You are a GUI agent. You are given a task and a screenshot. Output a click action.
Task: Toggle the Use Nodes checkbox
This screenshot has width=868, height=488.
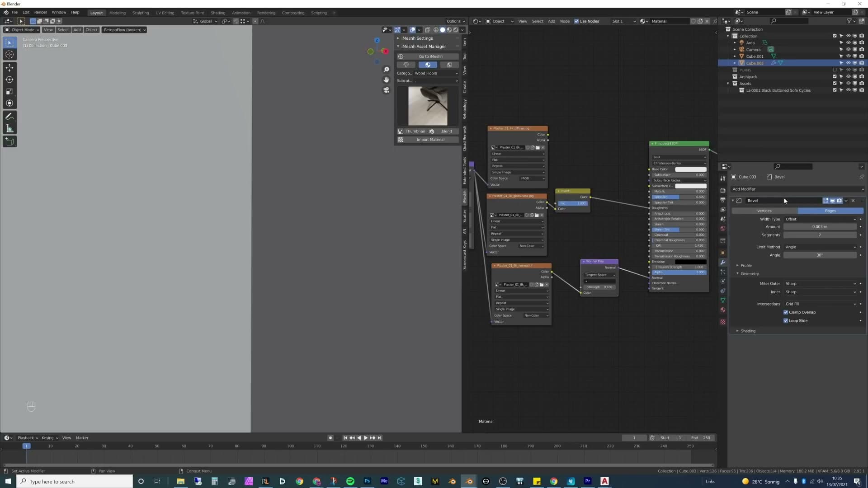(x=576, y=21)
